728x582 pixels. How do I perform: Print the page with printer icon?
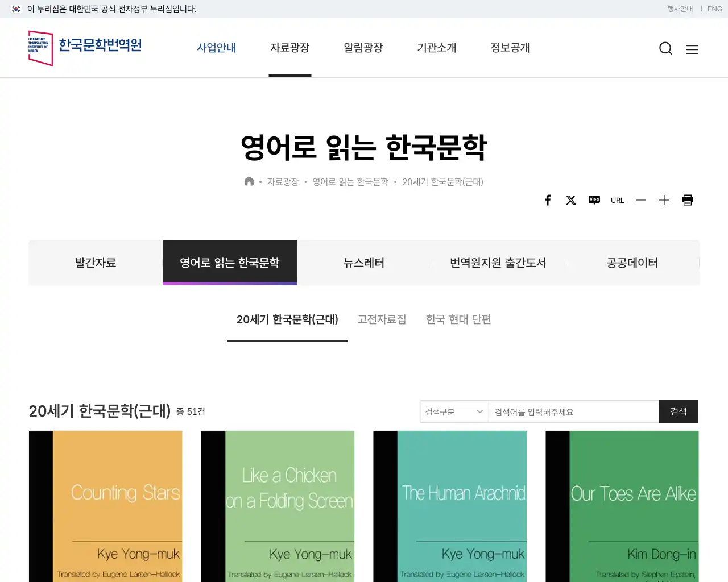coord(688,200)
